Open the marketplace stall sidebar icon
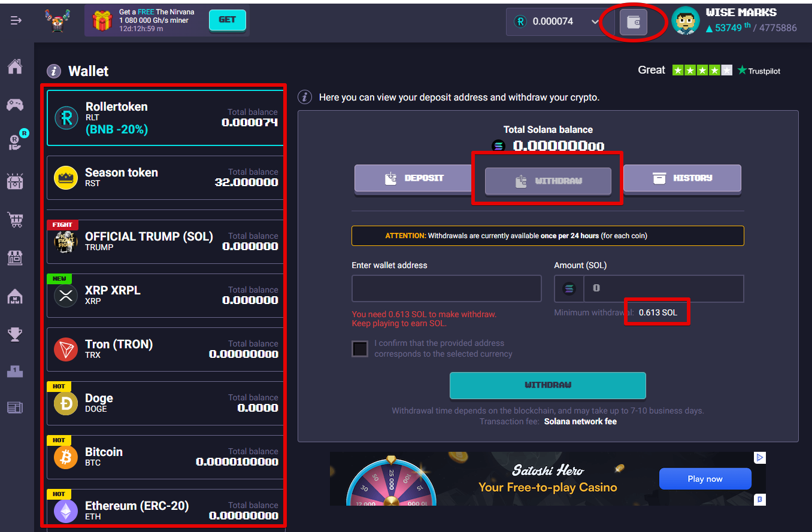The height and width of the screenshot is (532, 812). [15, 258]
